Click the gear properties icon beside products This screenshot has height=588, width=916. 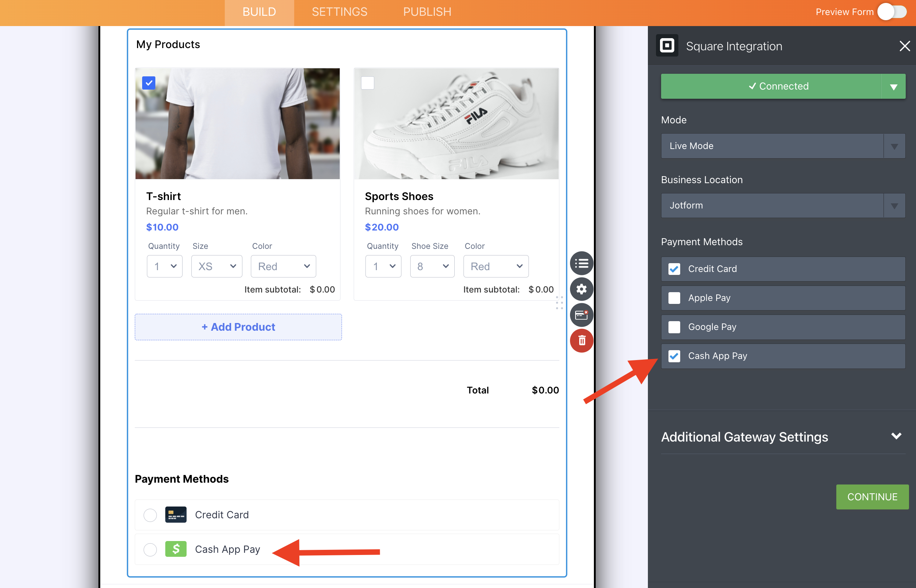click(x=581, y=289)
